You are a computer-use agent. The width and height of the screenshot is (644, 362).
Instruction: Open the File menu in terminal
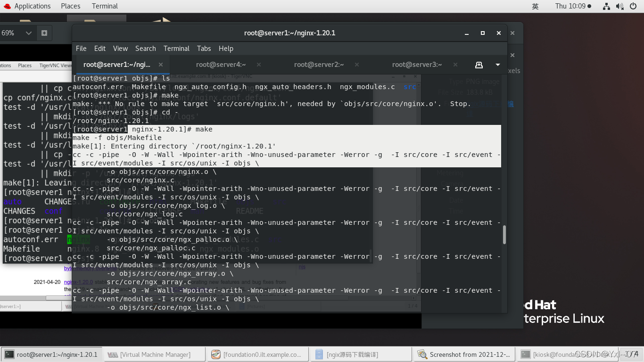point(81,49)
